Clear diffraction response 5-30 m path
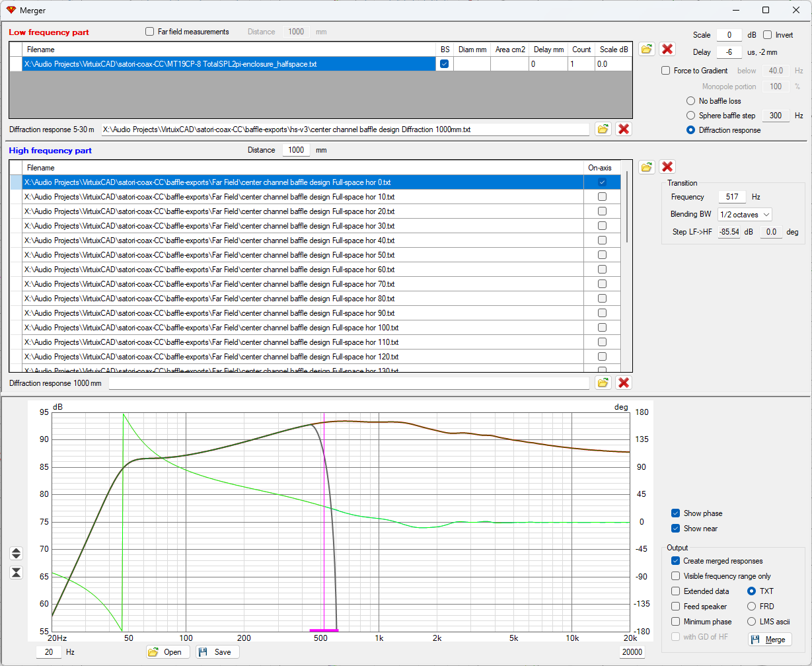 [x=623, y=129]
